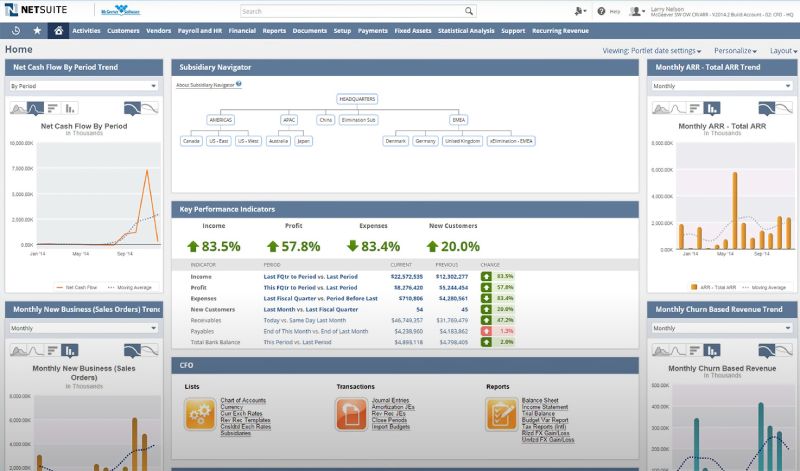Click the Transactions document icon in CFO
This screenshot has height=471, width=800.
(x=351, y=413)
